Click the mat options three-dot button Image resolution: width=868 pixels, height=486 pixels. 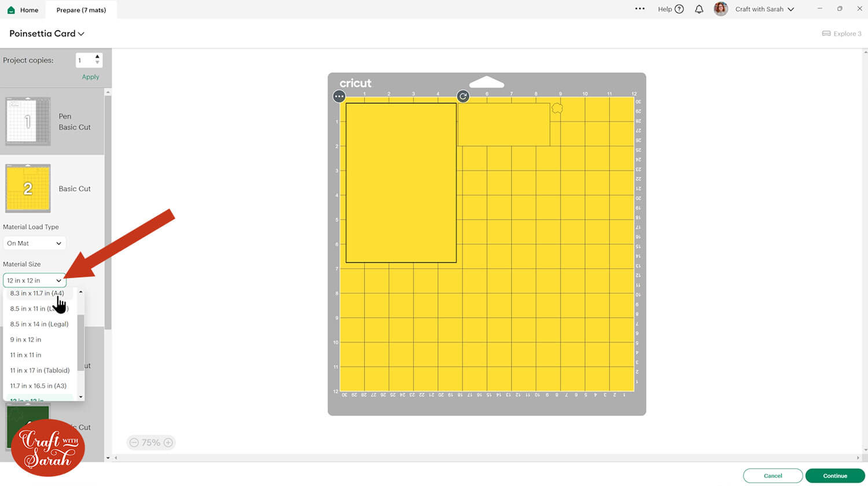point(339,96)
